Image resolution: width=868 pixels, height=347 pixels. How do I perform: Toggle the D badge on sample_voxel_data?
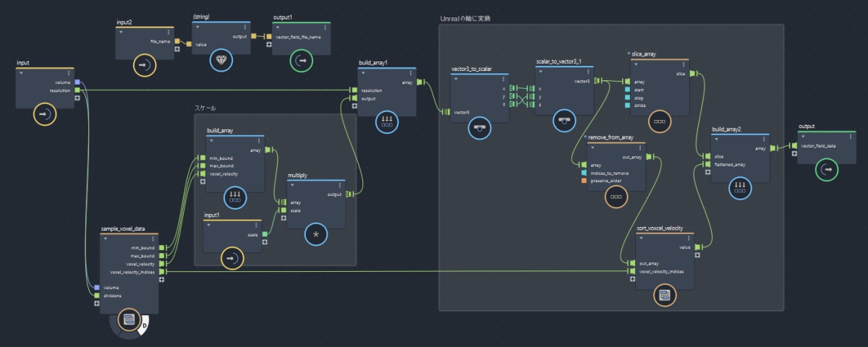tap(143, 325)
